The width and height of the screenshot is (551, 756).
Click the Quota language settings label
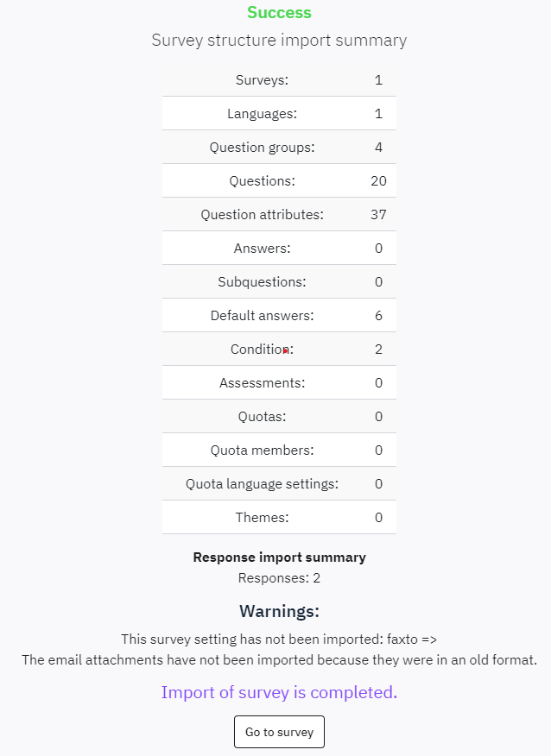[262, 484]
